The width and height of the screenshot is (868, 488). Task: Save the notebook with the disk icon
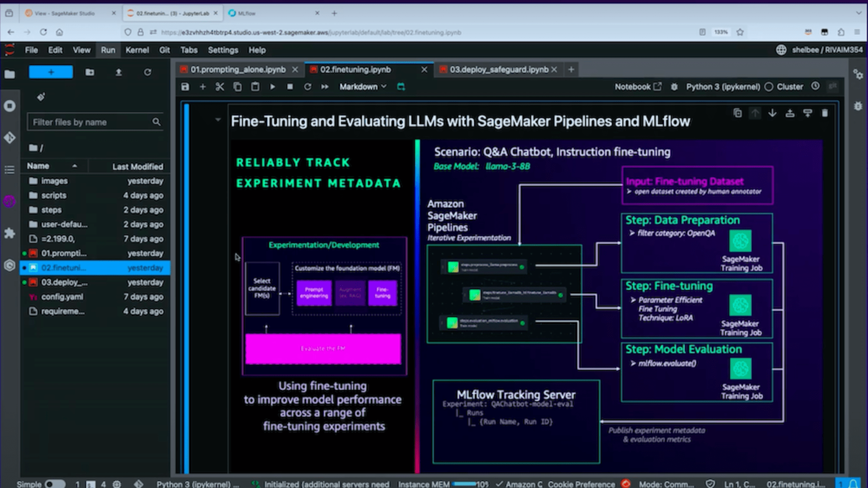pos(185,87)
